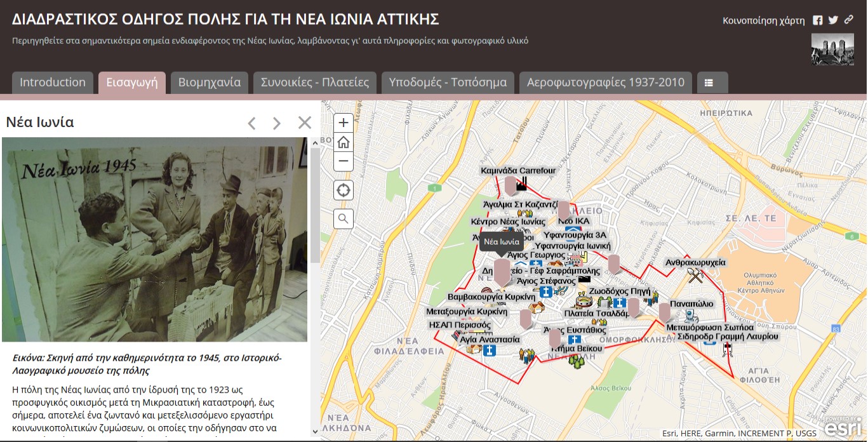Open the map search tool
Screen dimensions: 868x442
coord(344,219)
